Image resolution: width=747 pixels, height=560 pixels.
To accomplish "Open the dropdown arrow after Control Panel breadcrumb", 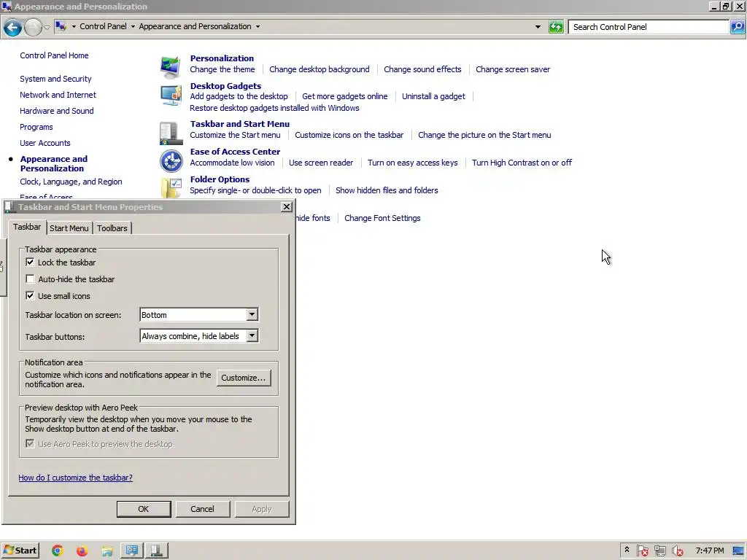I will pyautogui.click(x=133, y=27).
